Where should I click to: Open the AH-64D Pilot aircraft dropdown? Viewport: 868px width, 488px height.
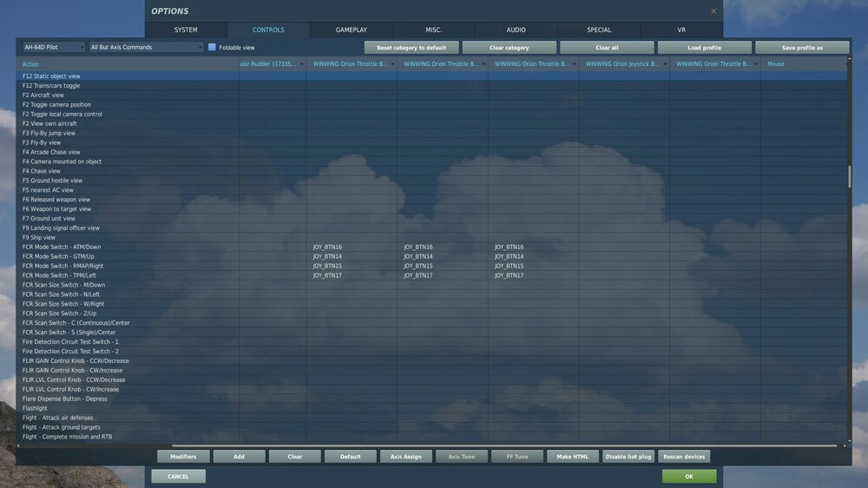54,47
